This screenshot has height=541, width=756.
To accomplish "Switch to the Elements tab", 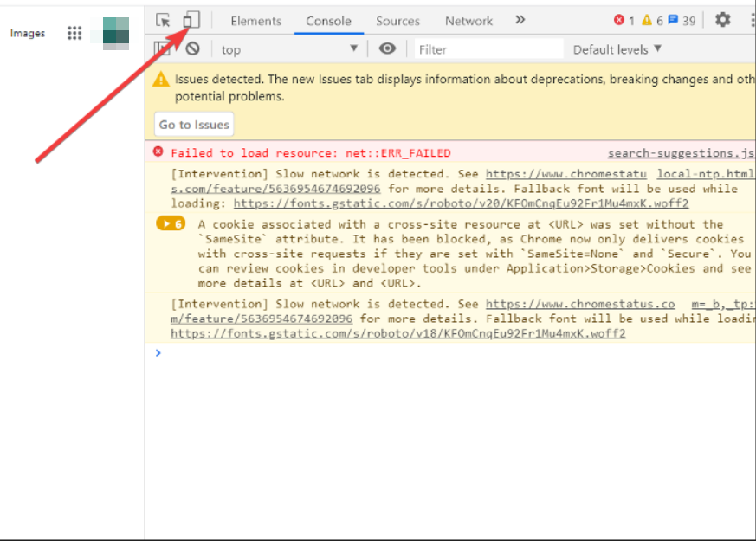I will pos(255,21).
